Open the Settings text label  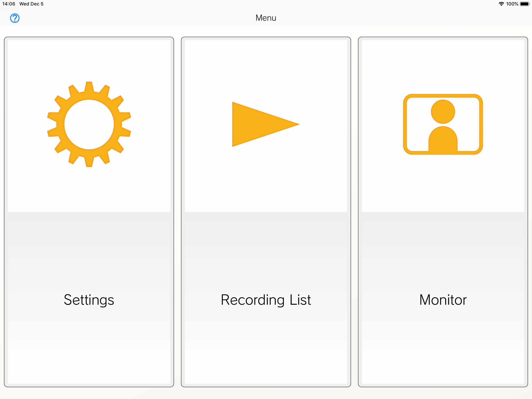[x=89, y=300]
